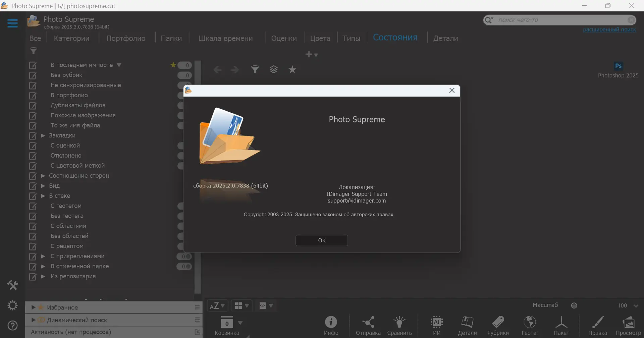Uncheck the С геотегом option
The width and height of the screenshot is (644, 338).
pos(33,207)
